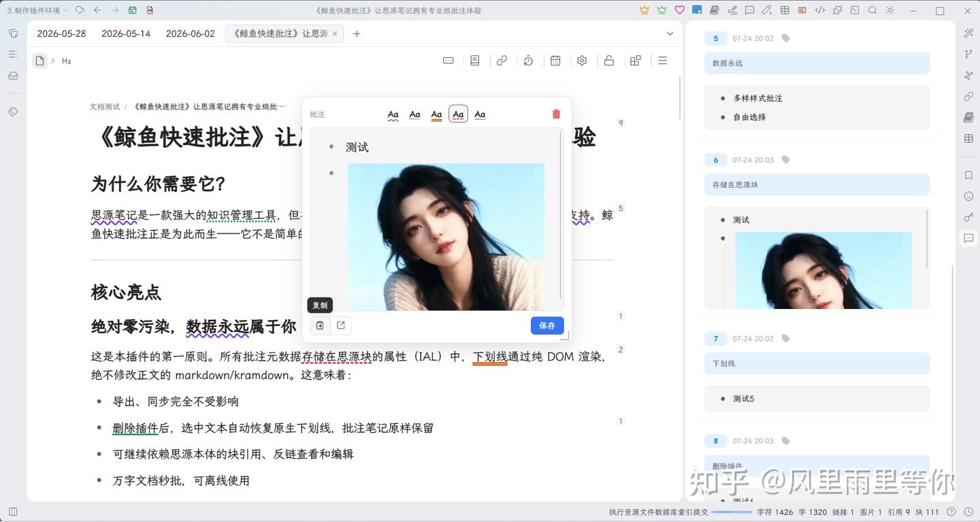
Task: Click the green crown icon
Action: click(x=662, y=10)
